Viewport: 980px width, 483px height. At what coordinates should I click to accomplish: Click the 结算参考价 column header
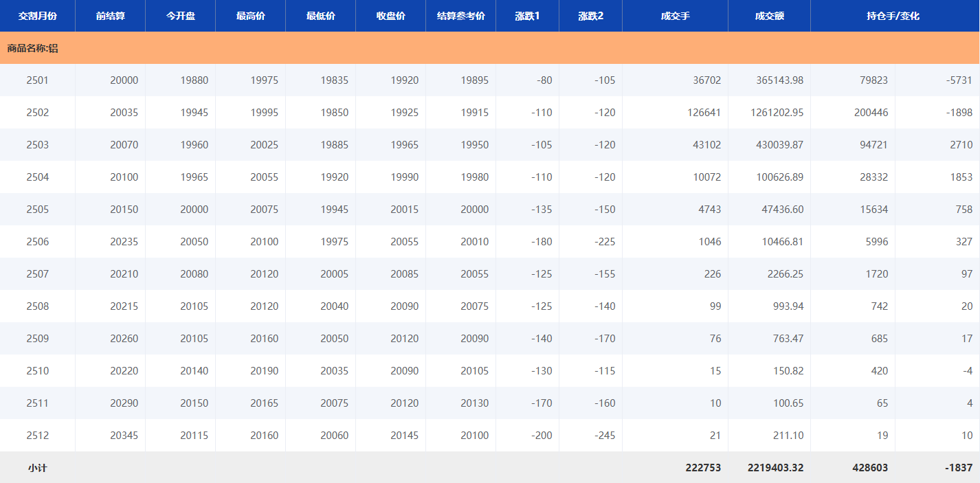460,16
